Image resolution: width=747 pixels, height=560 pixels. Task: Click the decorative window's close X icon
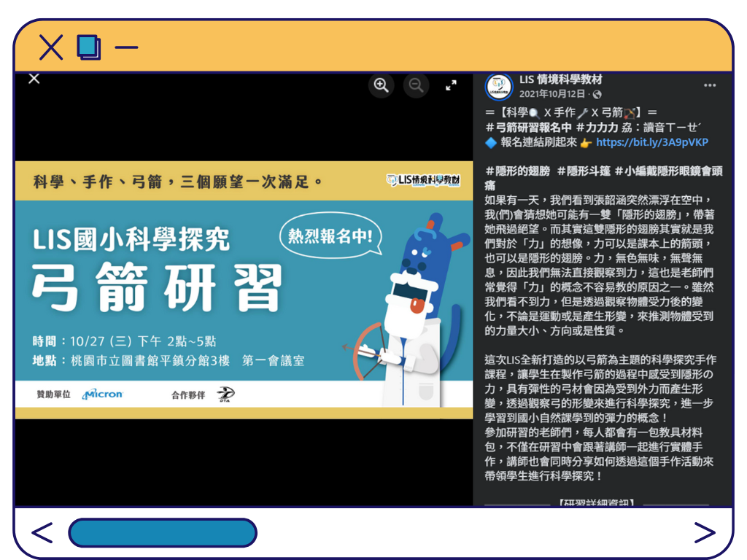tap(51, 47)
